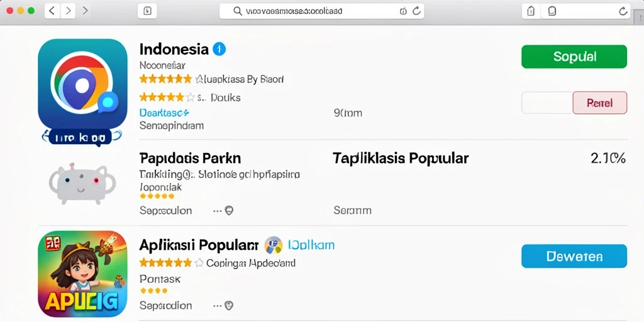Click the browser back arrow button

[x=52, y=11]
